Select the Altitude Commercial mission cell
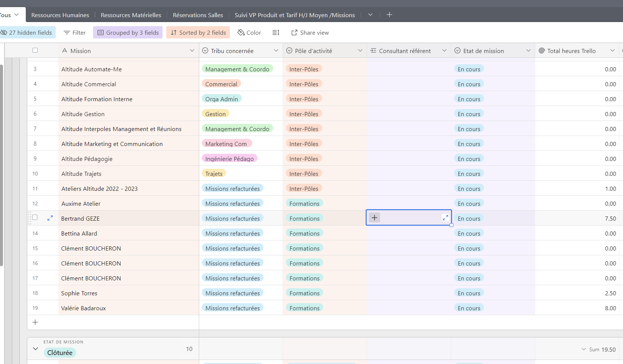This screenshot has width=623, height=364. coord(129,84)
